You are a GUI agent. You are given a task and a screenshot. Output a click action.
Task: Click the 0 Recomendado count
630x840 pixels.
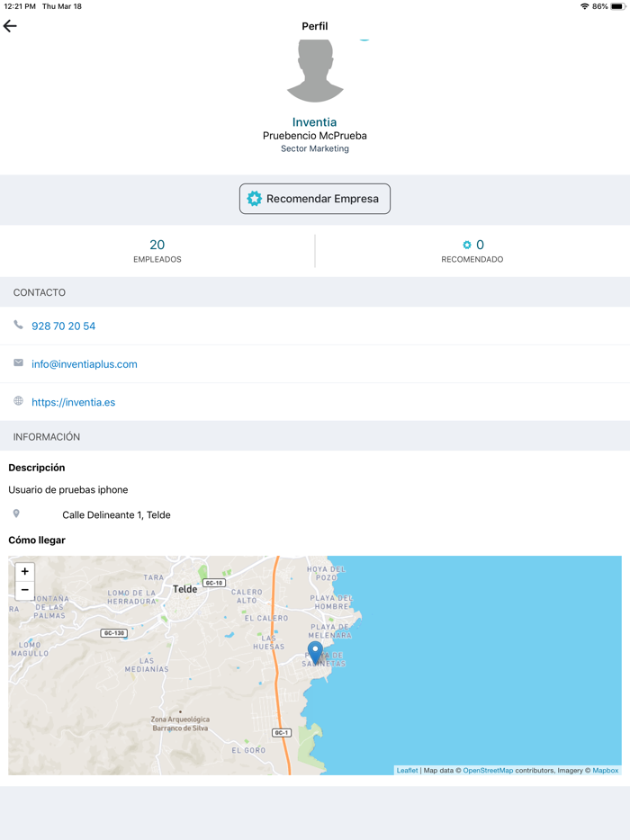[x=472, y=251]
